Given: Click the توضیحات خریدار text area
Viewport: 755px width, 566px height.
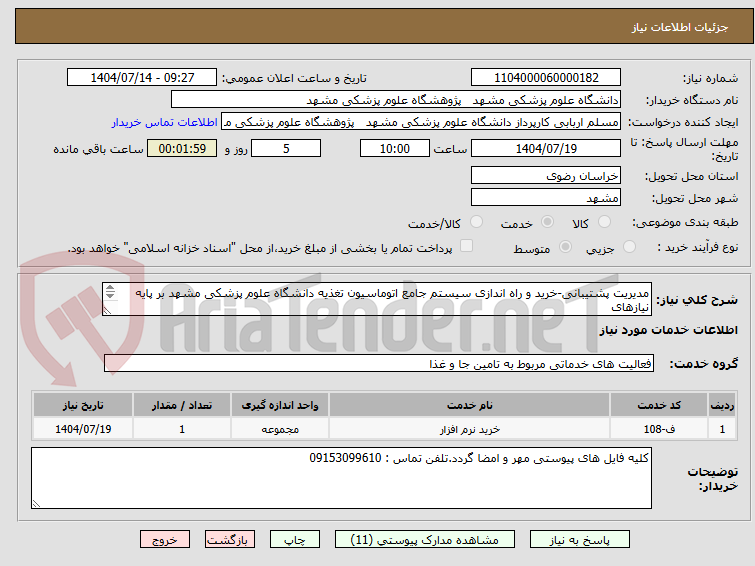Looking at the screenshot, I should (x=341, y=478).
